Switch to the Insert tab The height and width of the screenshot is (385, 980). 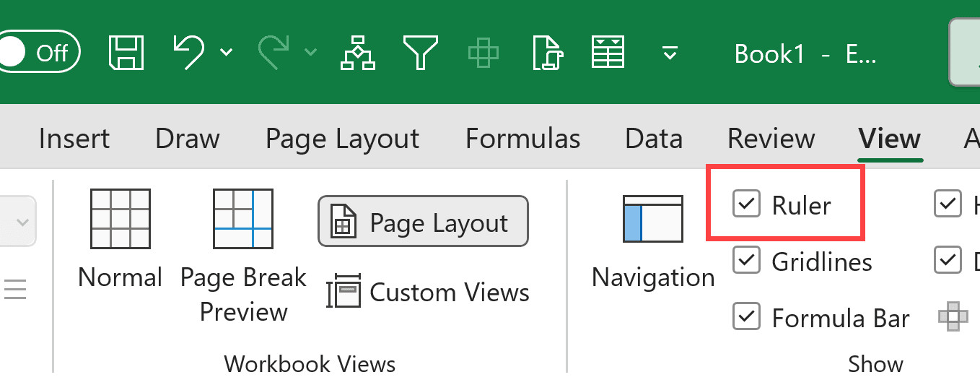pos(74,138)
